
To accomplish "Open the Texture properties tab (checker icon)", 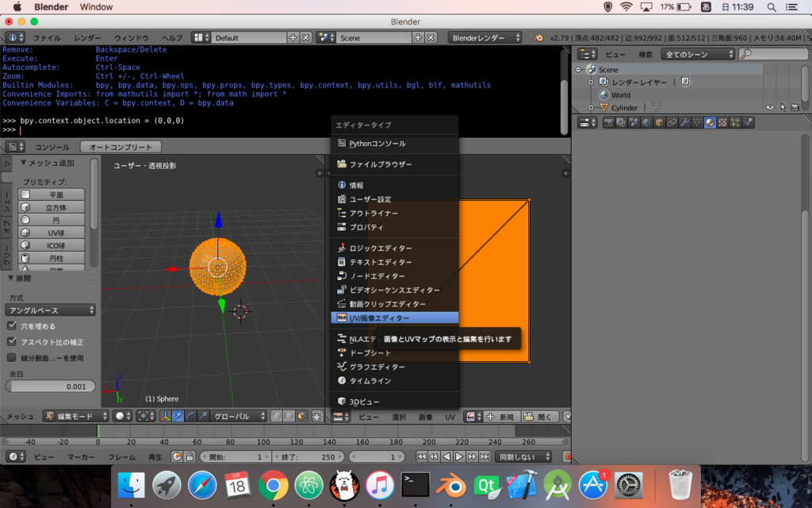I will coord(722,122).
